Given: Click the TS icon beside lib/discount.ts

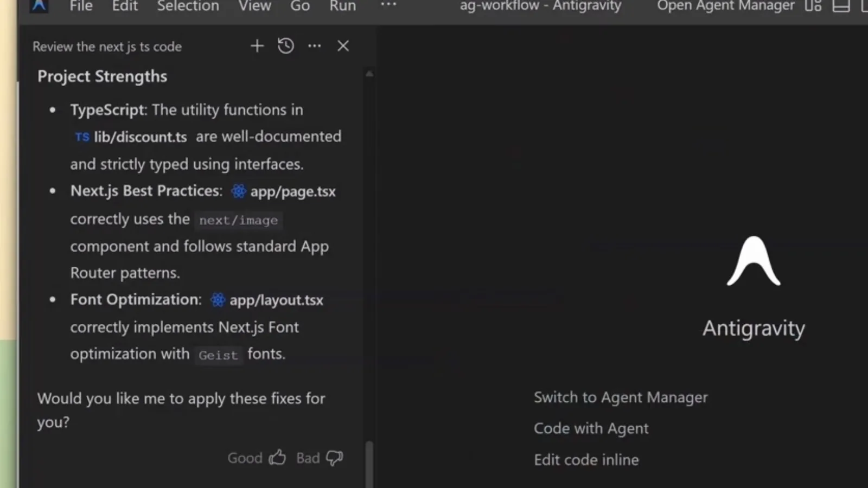Looking at the screenshot, I should coord(82,137).
